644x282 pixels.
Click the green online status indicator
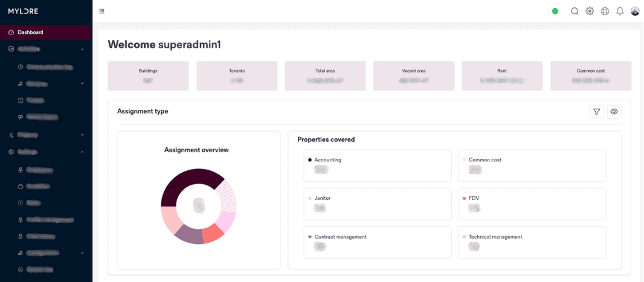click(555, 11)
